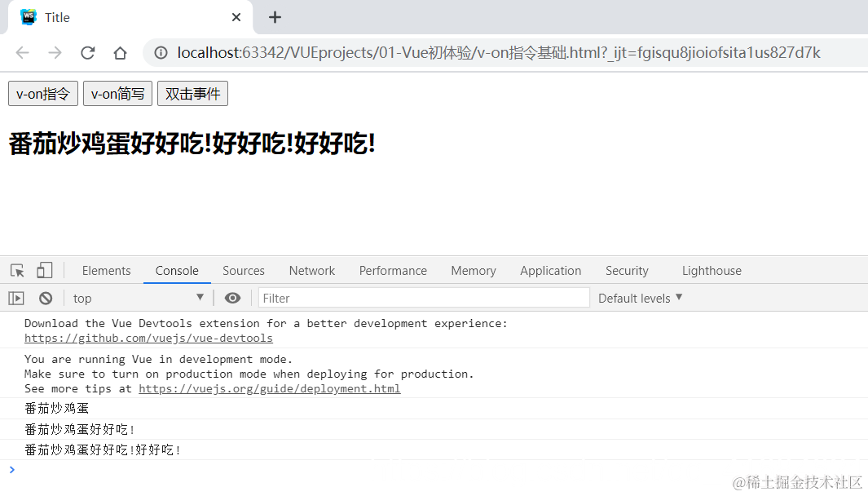Open the Performance tab
The width and height of the screenshot is (868, 496).
click(x=393, y=271)
